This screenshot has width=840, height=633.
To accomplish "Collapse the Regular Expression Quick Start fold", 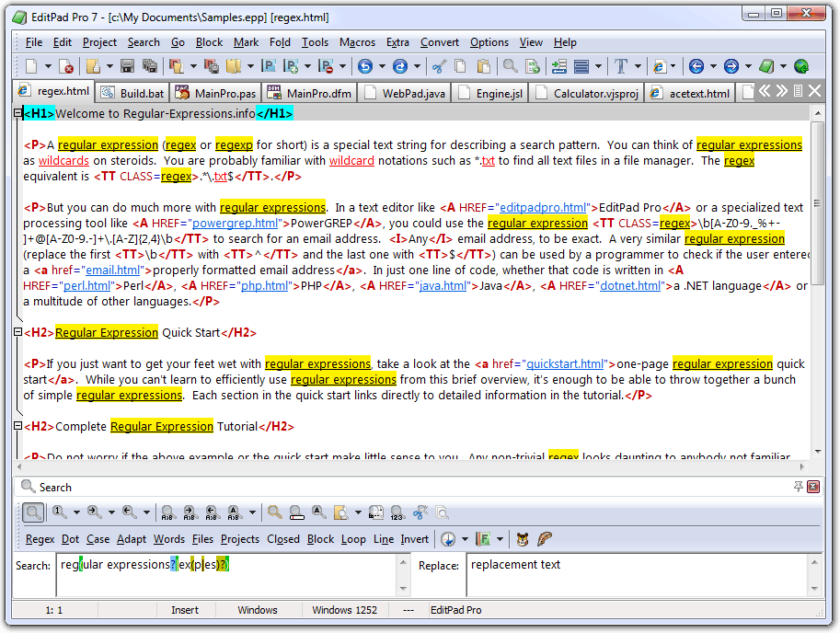I will (x=17, y=332).
